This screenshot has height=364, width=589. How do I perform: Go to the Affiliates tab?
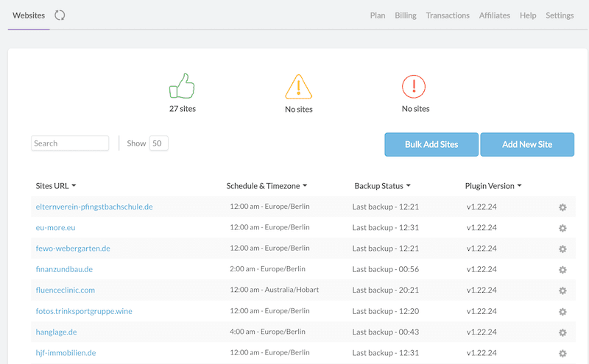click(x=494, y=15)
